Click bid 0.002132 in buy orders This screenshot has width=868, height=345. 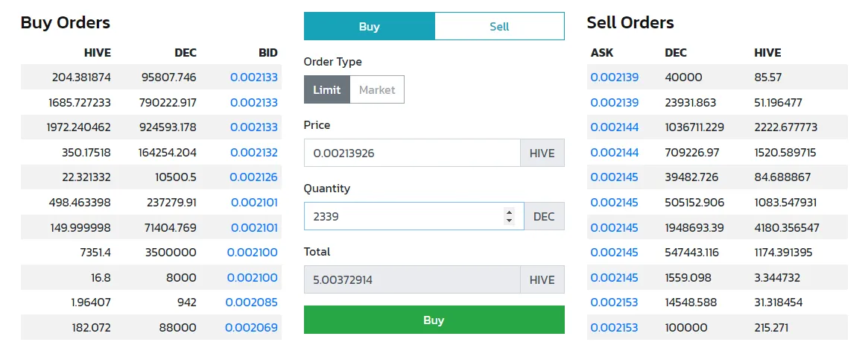tap(253, 153)
